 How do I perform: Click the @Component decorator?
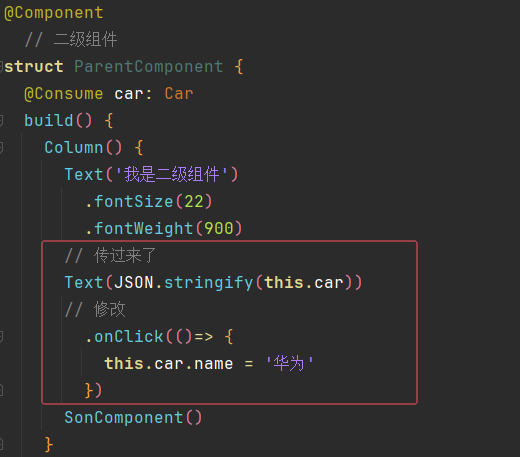point(54,13)
